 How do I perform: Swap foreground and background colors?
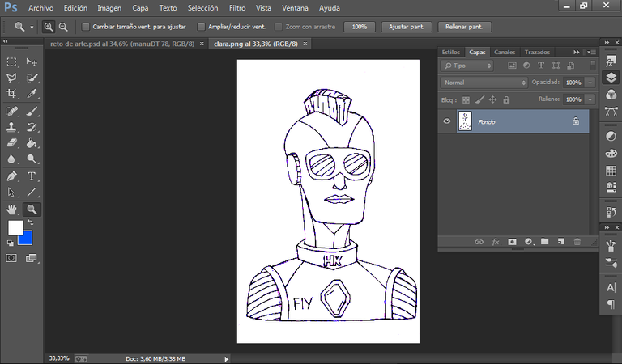pos(31,222)
